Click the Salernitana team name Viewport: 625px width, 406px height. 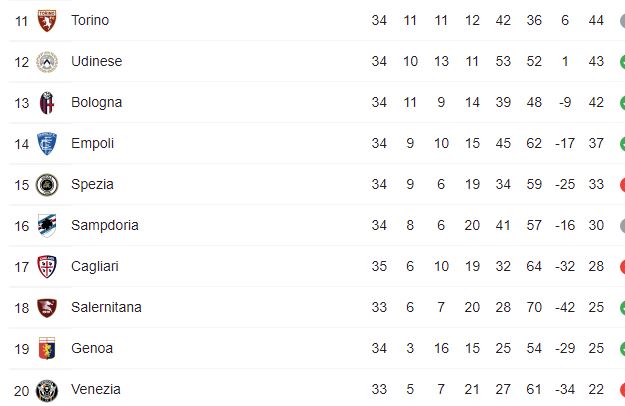coord(106,307)
